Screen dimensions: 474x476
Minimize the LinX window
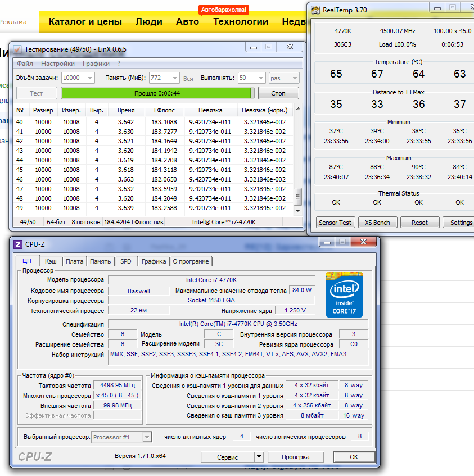(254, 47)
